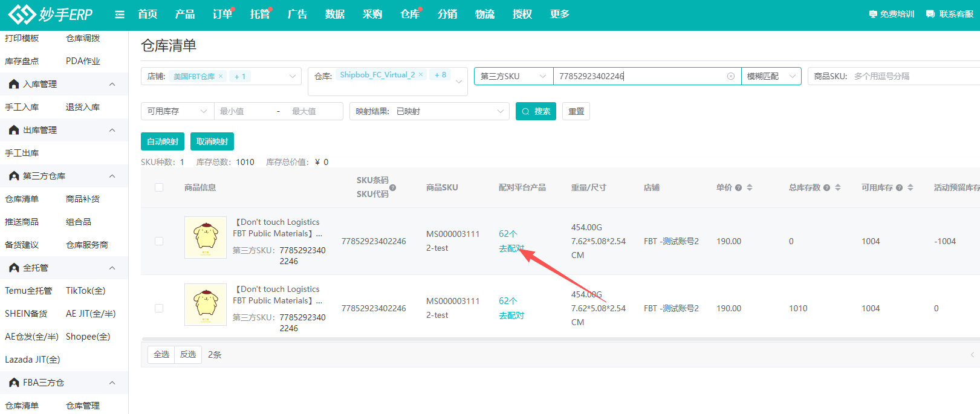980x414 pixels.
Task: Check the second product row checkbox
Action: coord(159,308)
